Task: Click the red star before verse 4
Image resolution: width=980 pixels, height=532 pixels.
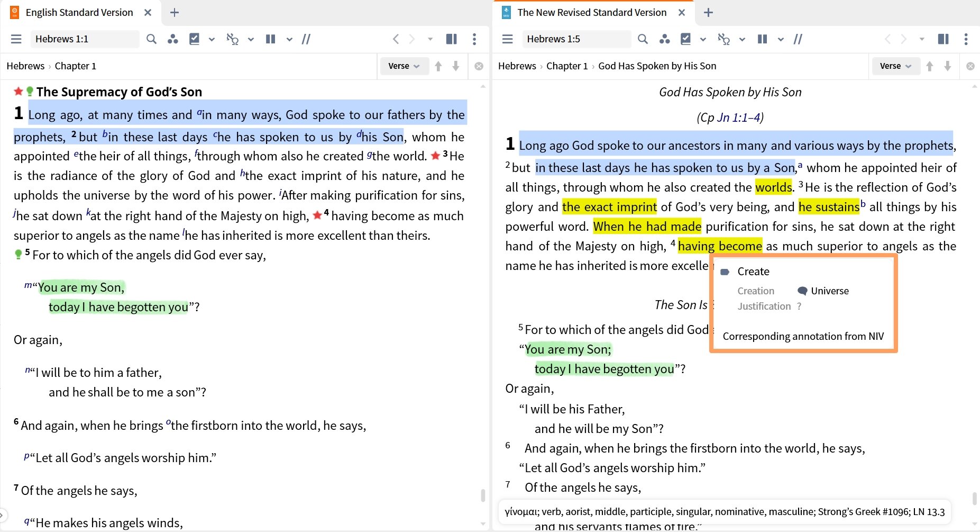Action: [x=317, y=215]
